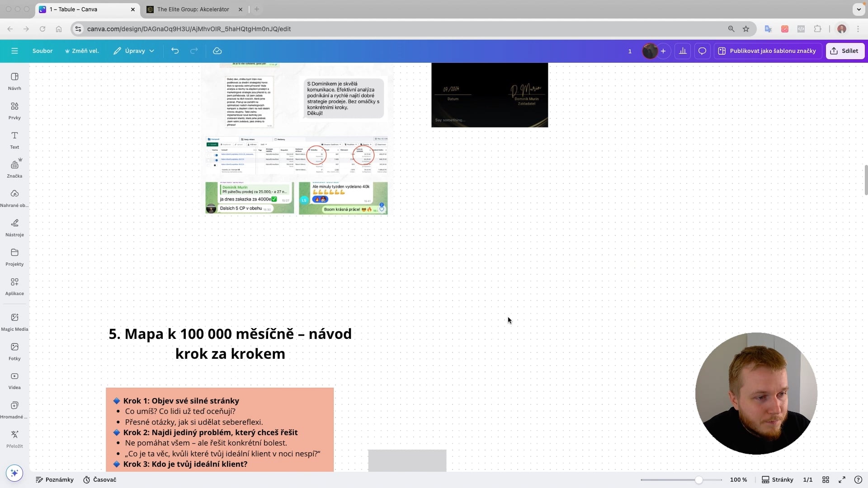Viewport: 868px width, 488px height.
Task: Open the Soubor menu
Action: click(x=42, y=51)
